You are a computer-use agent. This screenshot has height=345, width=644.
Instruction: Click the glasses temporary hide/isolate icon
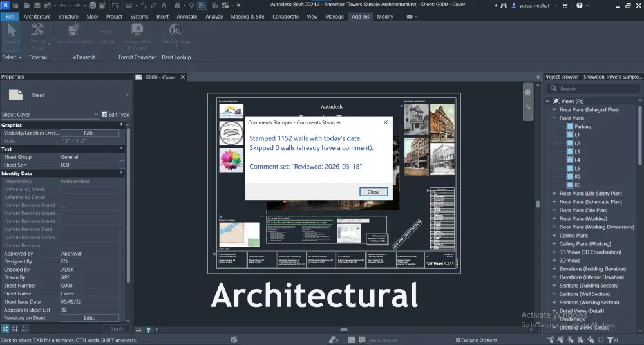[x=139, y=330]
